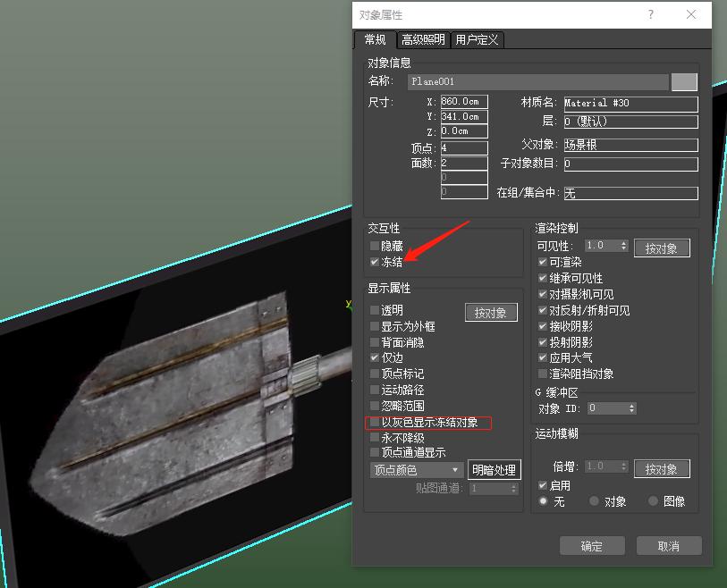Select the 对象 motion blur radio button
The image size is (727, 588).
[x=594, y=501]
